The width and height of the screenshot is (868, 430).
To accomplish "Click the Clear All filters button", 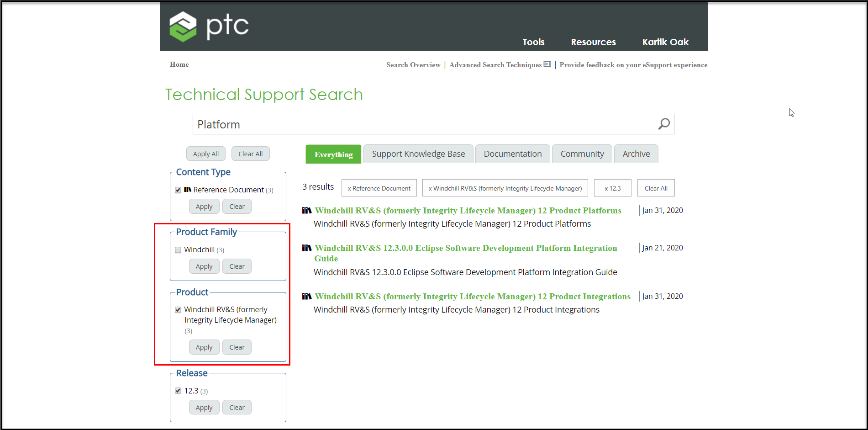I will 251,154.
